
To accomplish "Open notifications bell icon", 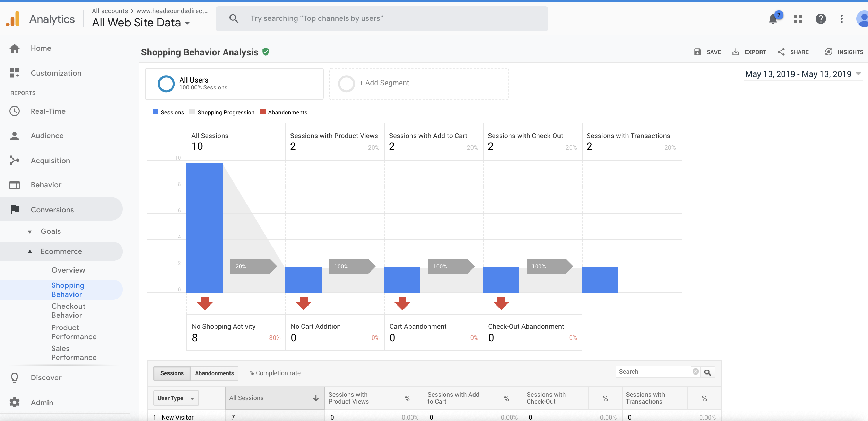I will pyautogui.click(x=773, y=19).
